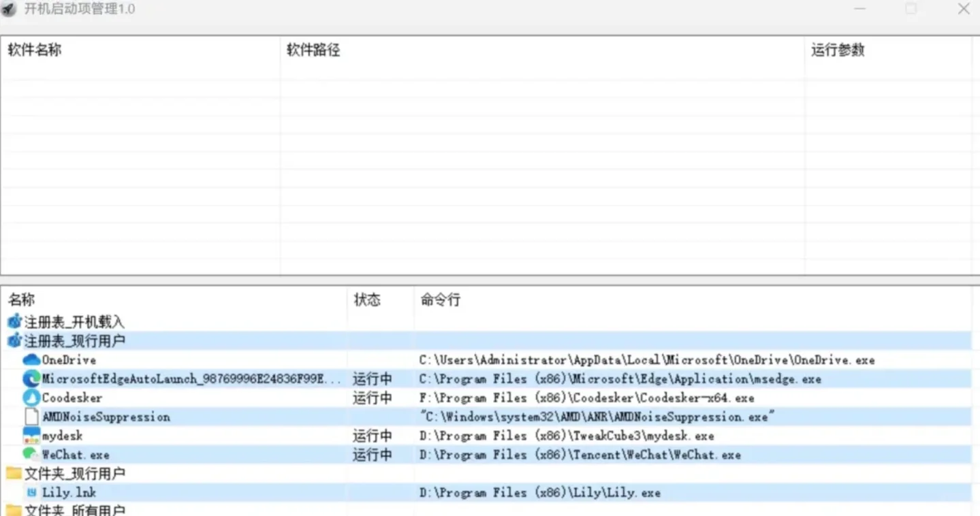Click the OneDrive cloud icon
980x516 pixels.
(x=31, y=359)
